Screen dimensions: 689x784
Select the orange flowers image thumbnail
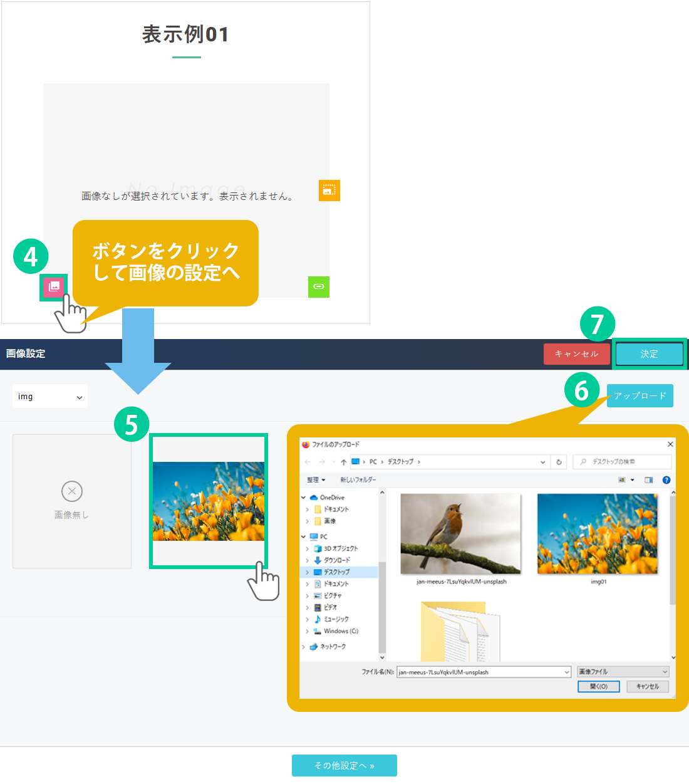(209, 501)
